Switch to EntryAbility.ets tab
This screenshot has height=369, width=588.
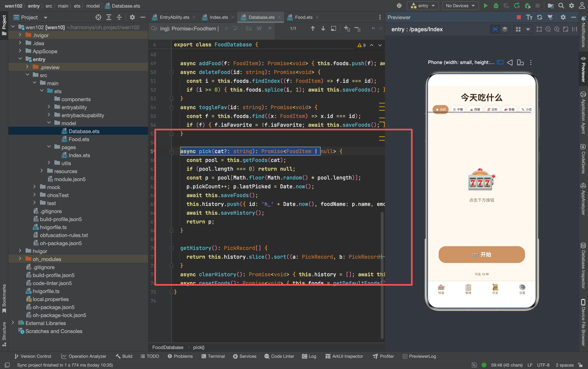[174, 17]
